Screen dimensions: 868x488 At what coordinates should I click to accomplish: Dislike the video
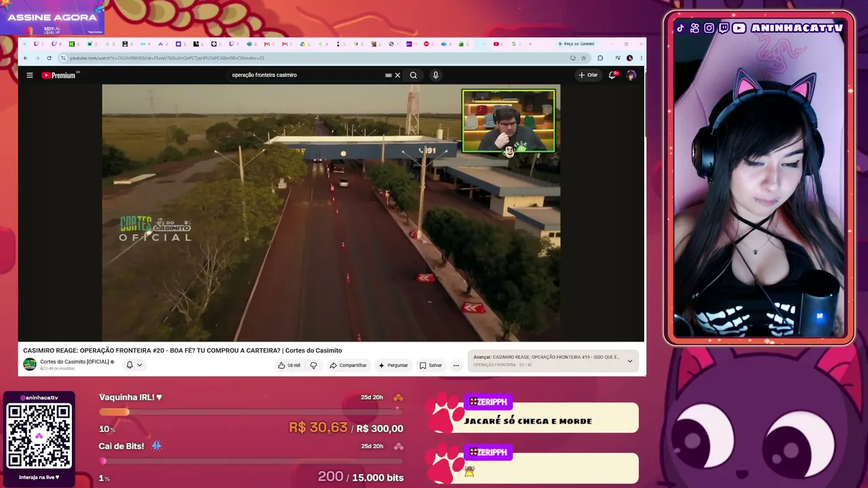(313, 365)
